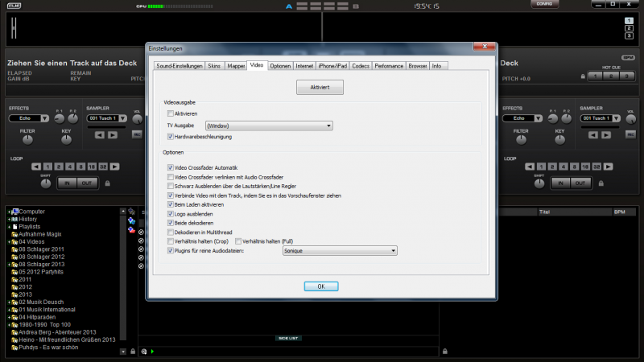
Task: Expand the Computer tree node
Action: (9, 212)
